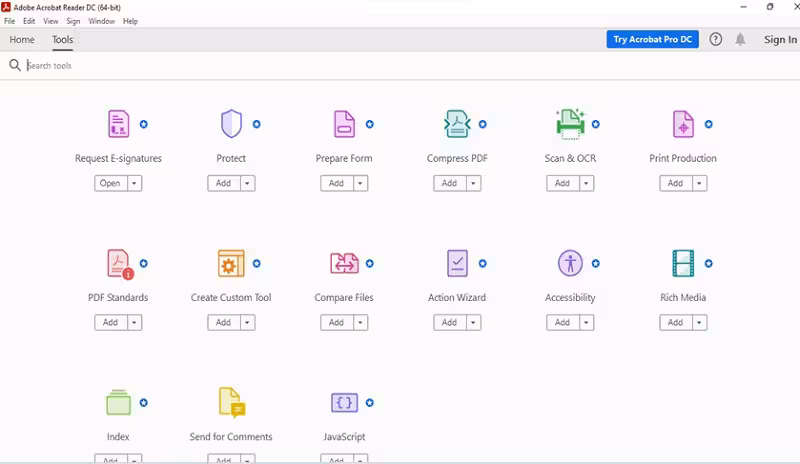Expand the Create Custom Tool dropdown arrow

pyautogui.click(x=247, y=323)
